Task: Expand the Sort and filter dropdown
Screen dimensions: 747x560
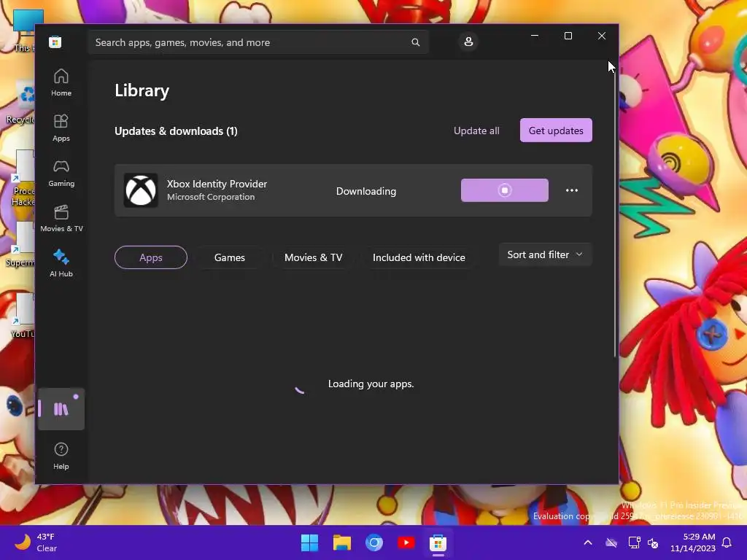Action: [x=545, y=254]
